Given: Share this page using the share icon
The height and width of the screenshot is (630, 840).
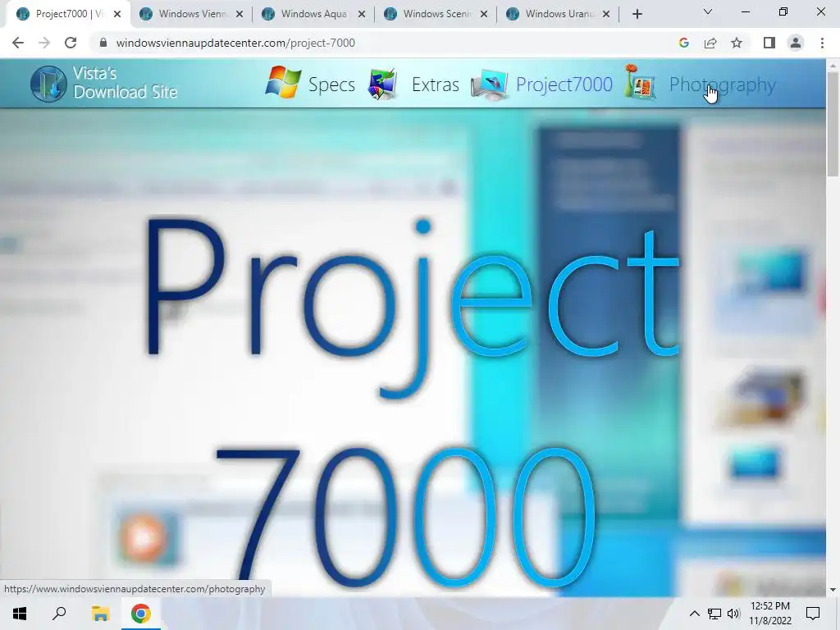Looking at the screenshot, I should coord(710,43).
